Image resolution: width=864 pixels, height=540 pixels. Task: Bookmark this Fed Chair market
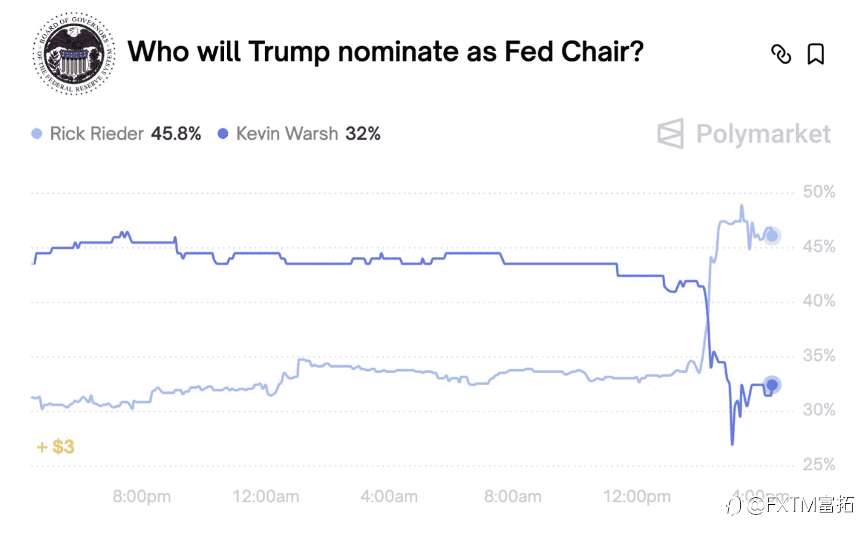click(x=816, y=54)
